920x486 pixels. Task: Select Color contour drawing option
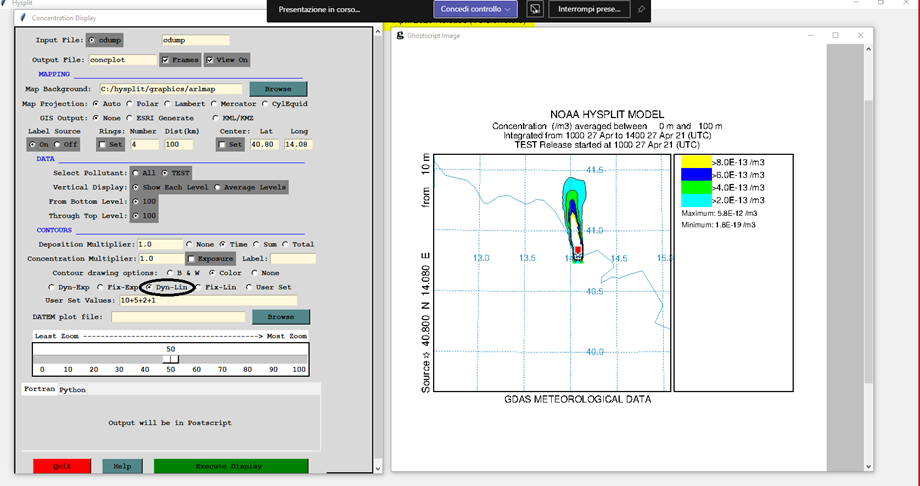click(x=212, y=273)
